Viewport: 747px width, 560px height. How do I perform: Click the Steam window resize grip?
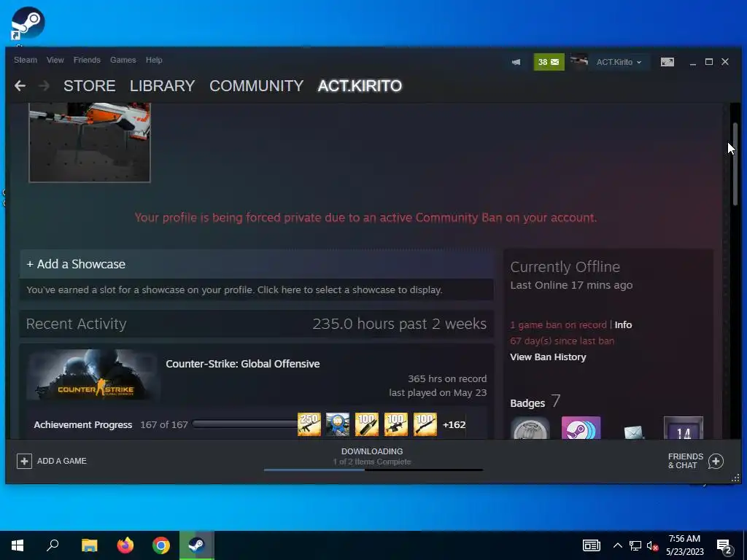[x=735, y=478]
